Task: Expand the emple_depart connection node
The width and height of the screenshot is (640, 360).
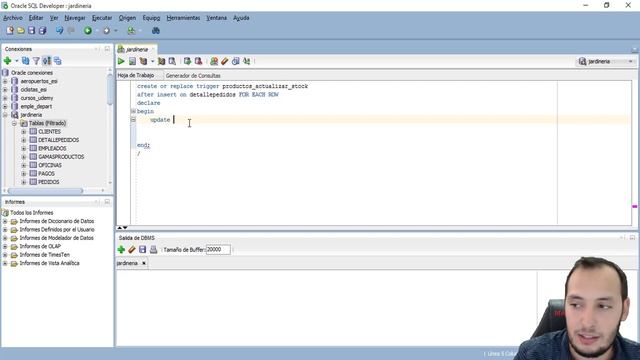Action: [x=5, y=107]
